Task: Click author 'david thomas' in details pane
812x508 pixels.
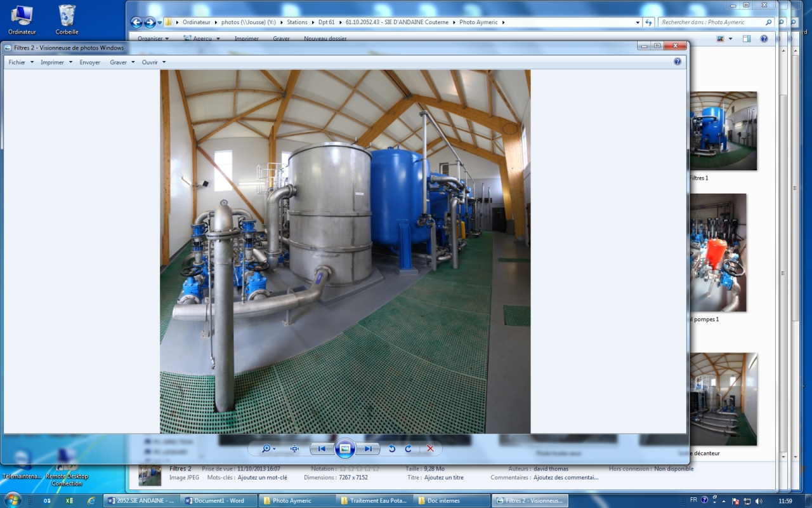Action: (551, 469)
